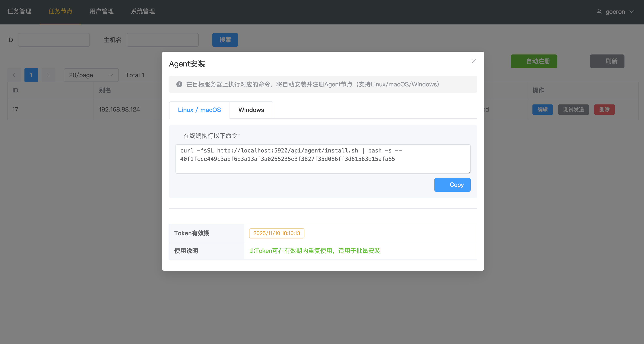Click the alias cell 192.168.88.124
The width and height of the screenshot is (644, 344).
(x=119, y=110)
